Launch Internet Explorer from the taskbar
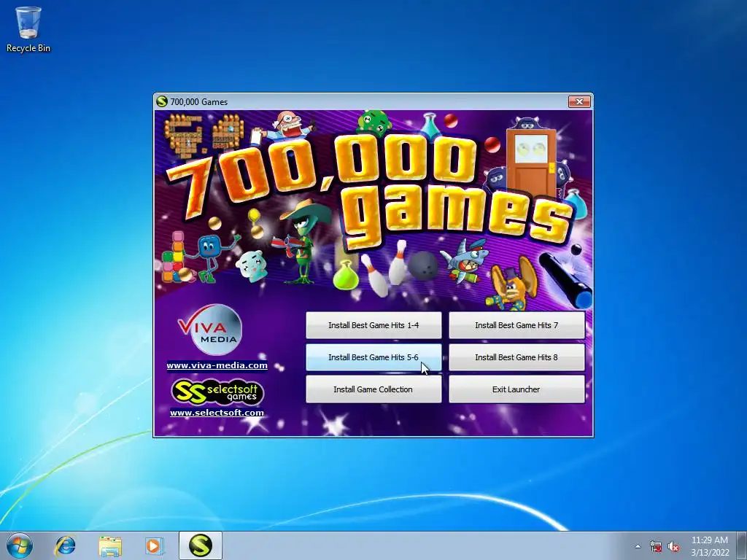Viewport: 747px width, 560px height. [x=65, y=545]
